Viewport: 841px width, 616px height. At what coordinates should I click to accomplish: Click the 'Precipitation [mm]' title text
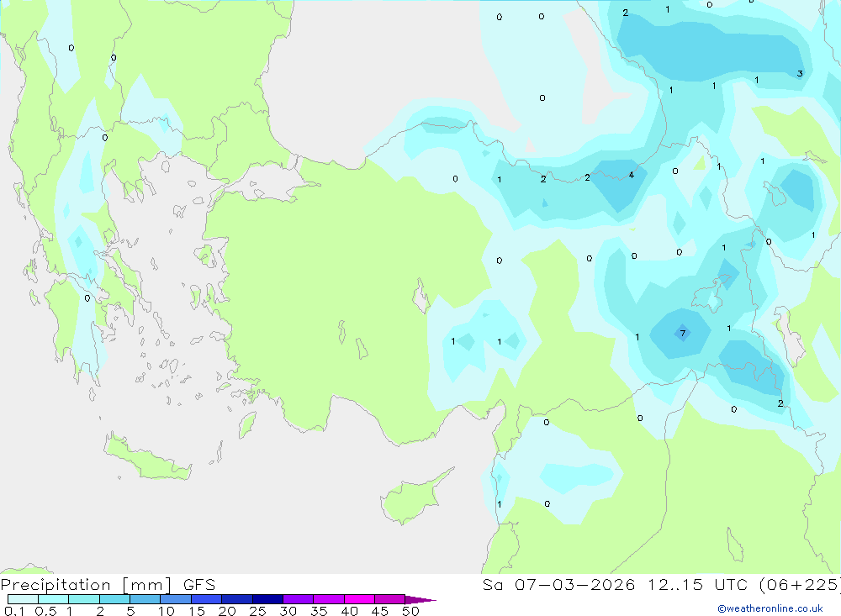pos(86,585)
